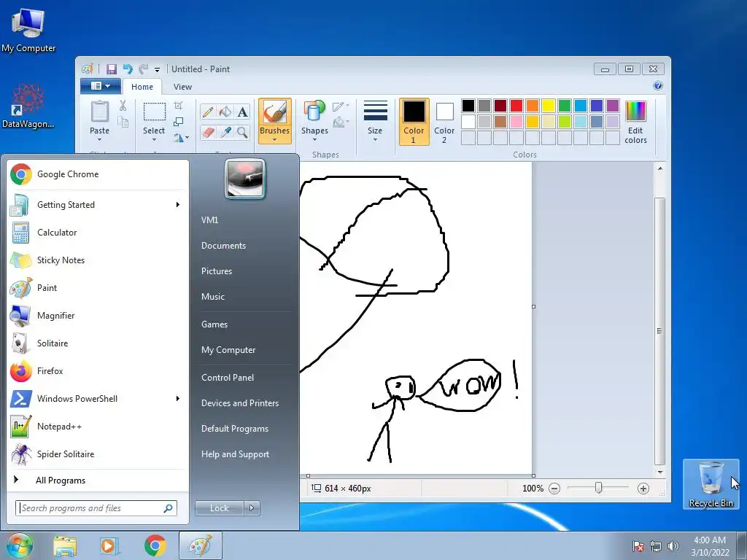Click the rectangular Select tool icon
The width and height of the screenshot is (747, 560).
(154, 112)
